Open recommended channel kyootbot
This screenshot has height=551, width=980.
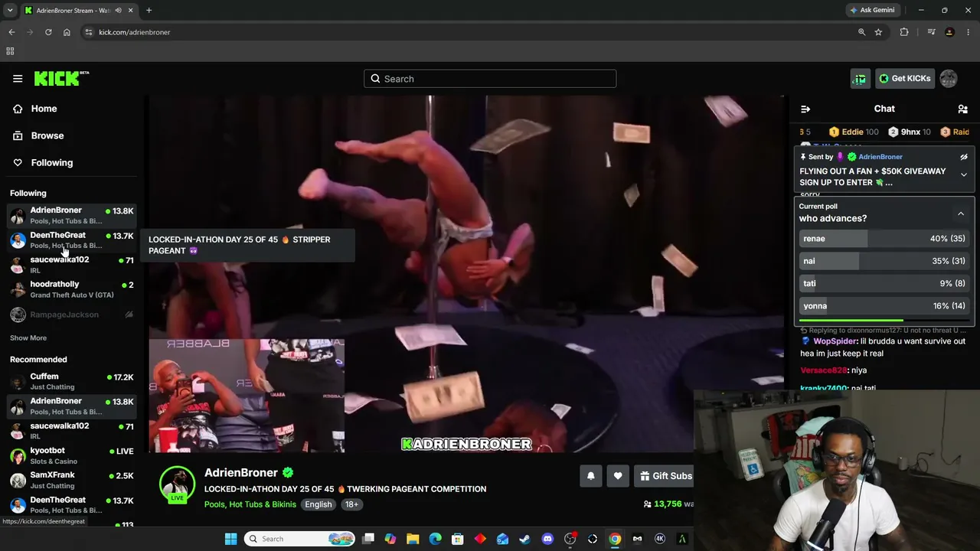click(71, 455)
